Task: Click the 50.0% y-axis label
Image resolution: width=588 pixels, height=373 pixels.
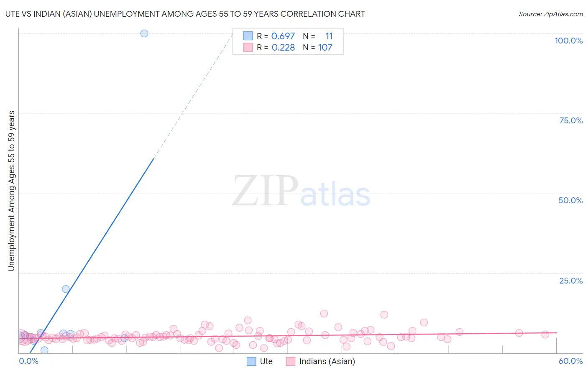Action: tap(570, 200)
